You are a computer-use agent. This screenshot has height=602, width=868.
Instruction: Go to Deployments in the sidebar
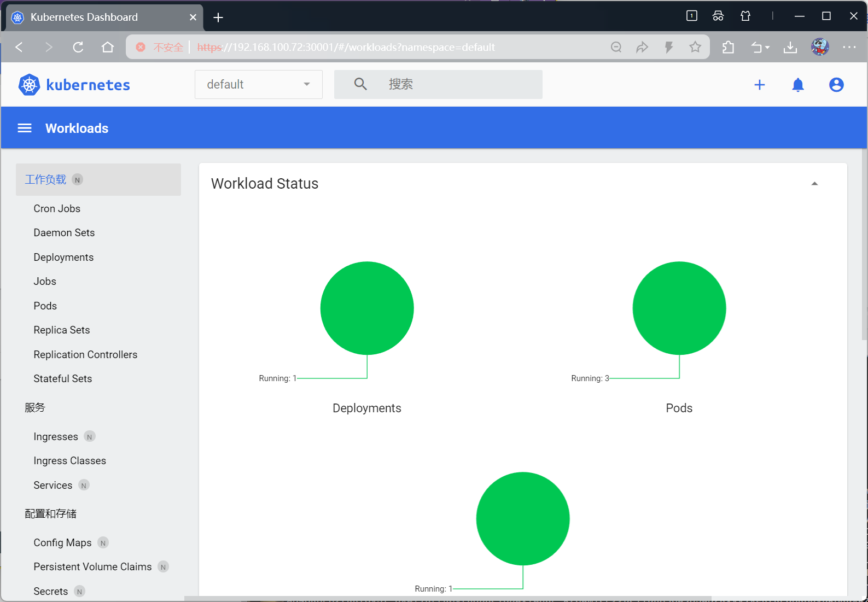[x=63, y=257]
